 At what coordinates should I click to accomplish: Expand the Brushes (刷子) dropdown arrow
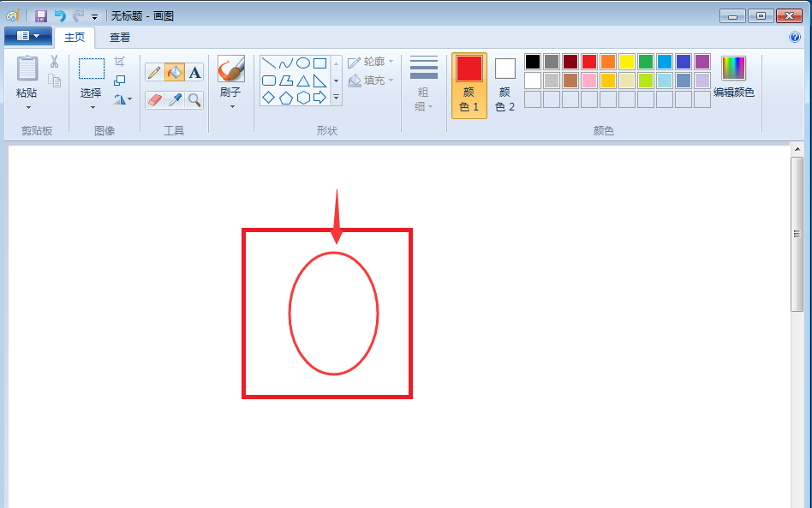point(232,107)
